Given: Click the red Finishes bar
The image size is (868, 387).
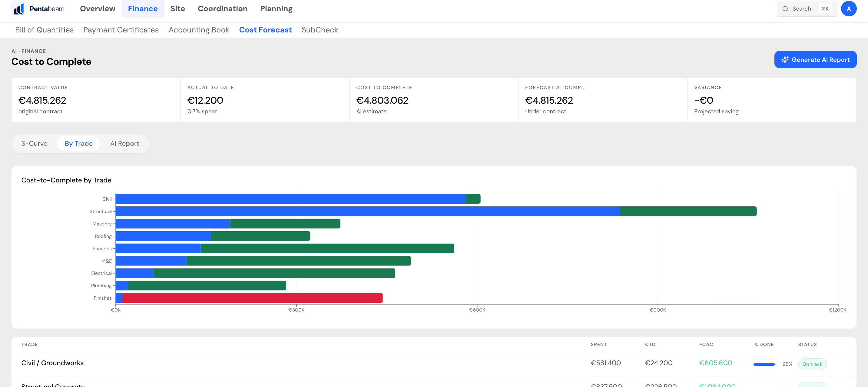Looking at the screenshot, I should pos(252,298).
